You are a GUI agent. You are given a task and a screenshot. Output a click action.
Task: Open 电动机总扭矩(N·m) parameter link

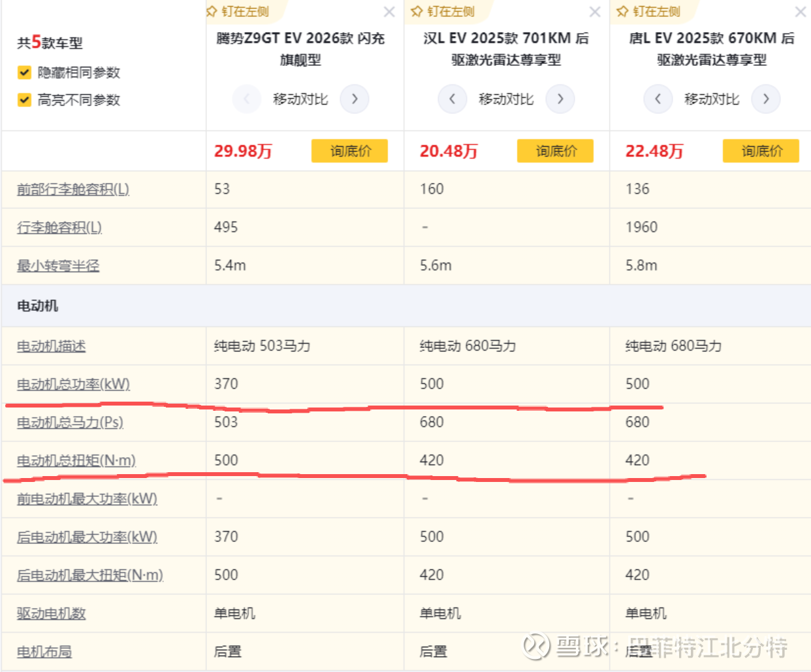pos(76,460)
